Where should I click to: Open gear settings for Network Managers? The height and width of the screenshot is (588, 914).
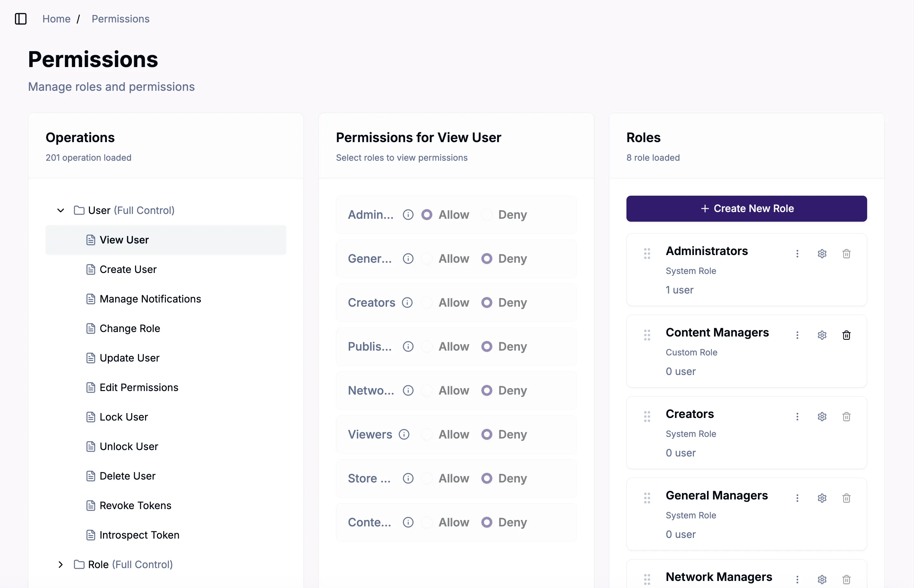tap(822, 579)
